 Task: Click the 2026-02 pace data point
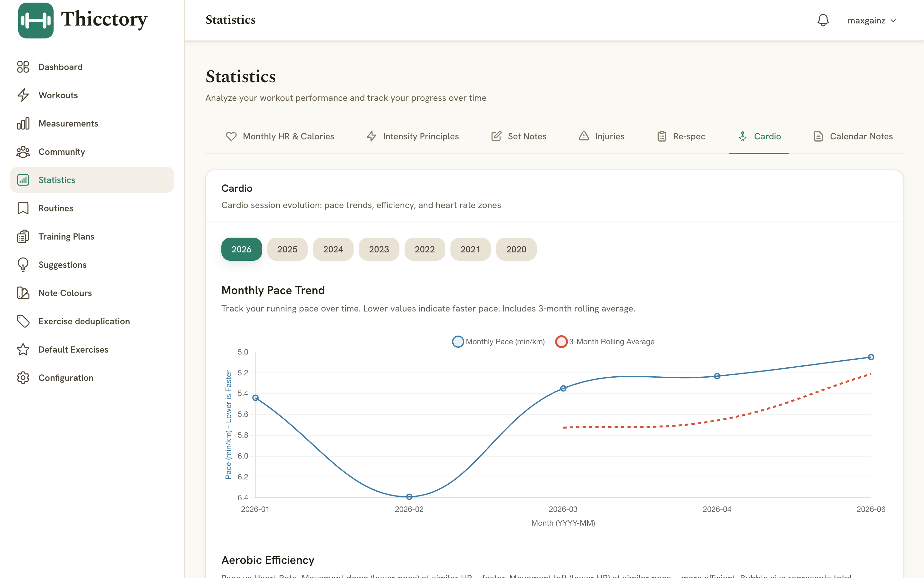(409, 497)
